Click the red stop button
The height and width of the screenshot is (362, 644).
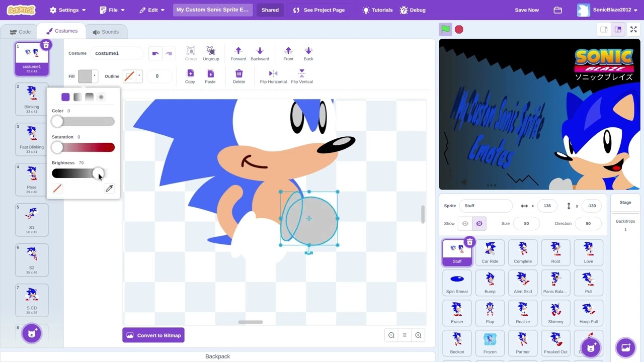(x=459, y=30)
